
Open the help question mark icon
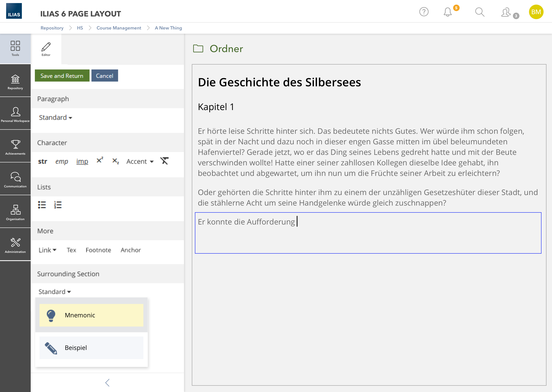pos(424,12)
